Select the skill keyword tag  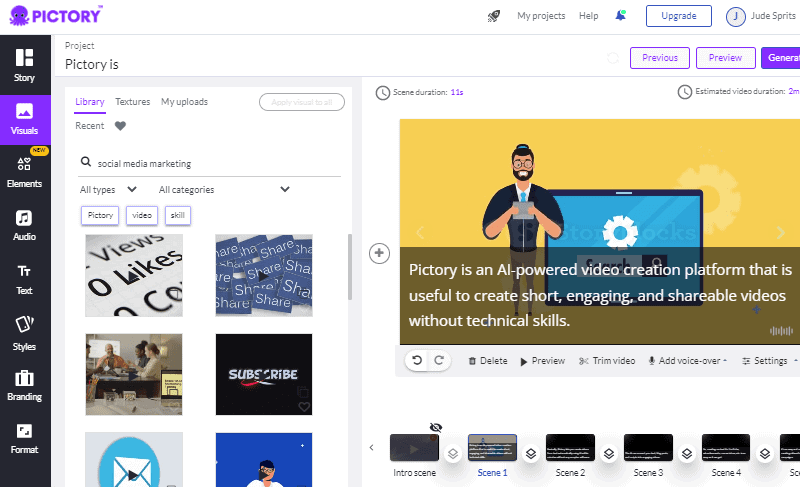tap(178, 215)
